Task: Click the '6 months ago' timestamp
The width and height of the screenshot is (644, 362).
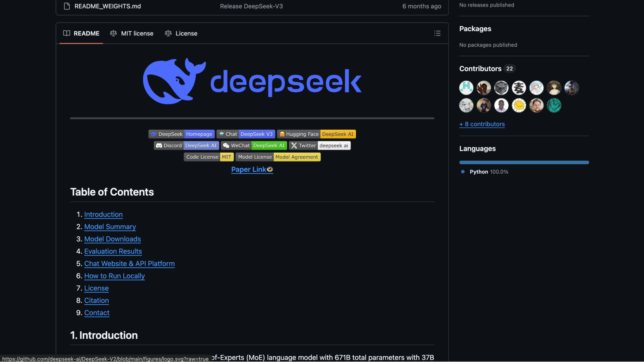Action: (x=422, y=6)
